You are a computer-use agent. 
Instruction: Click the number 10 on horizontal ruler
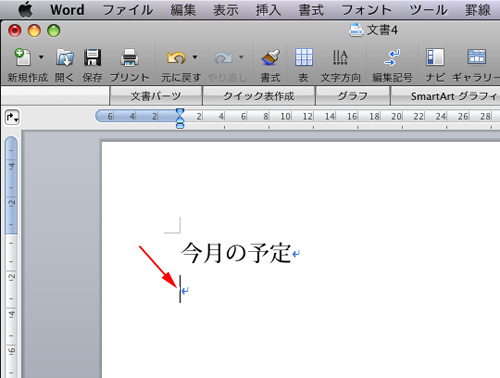[x=285, y=116]
